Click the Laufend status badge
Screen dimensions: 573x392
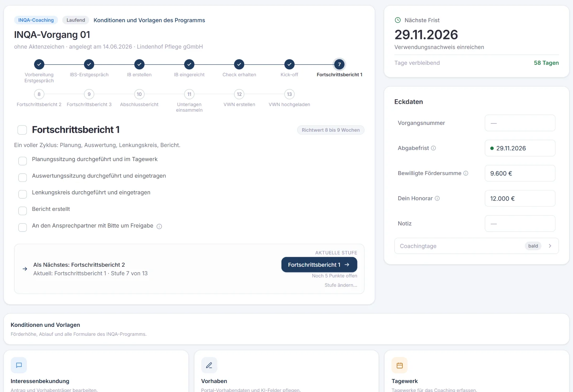pos(76,20)
